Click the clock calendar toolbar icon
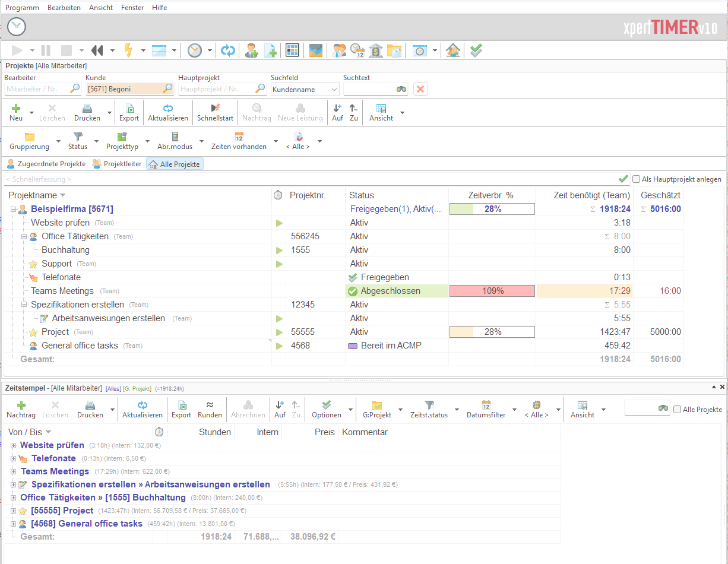The width and height of the screenshot is (728, 564). [x=357, y=50]
